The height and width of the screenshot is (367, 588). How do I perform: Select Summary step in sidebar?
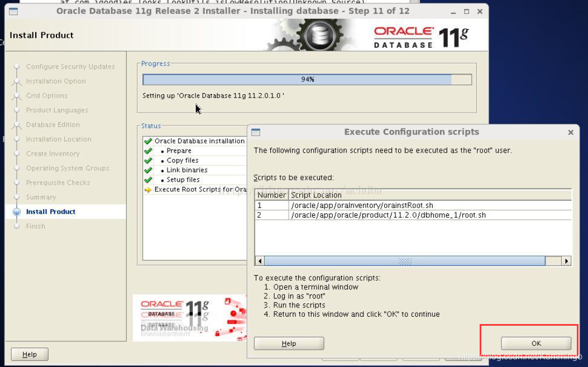coord(41,197)
